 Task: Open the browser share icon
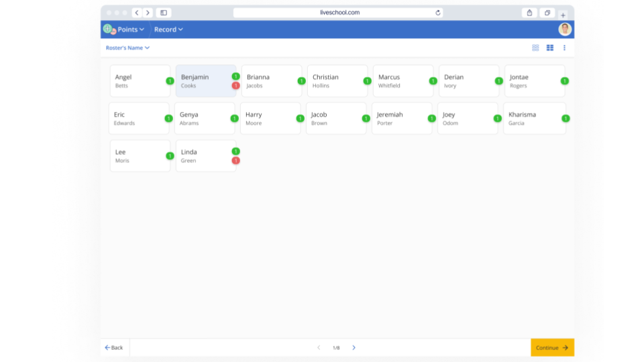[x=529, y=13]
